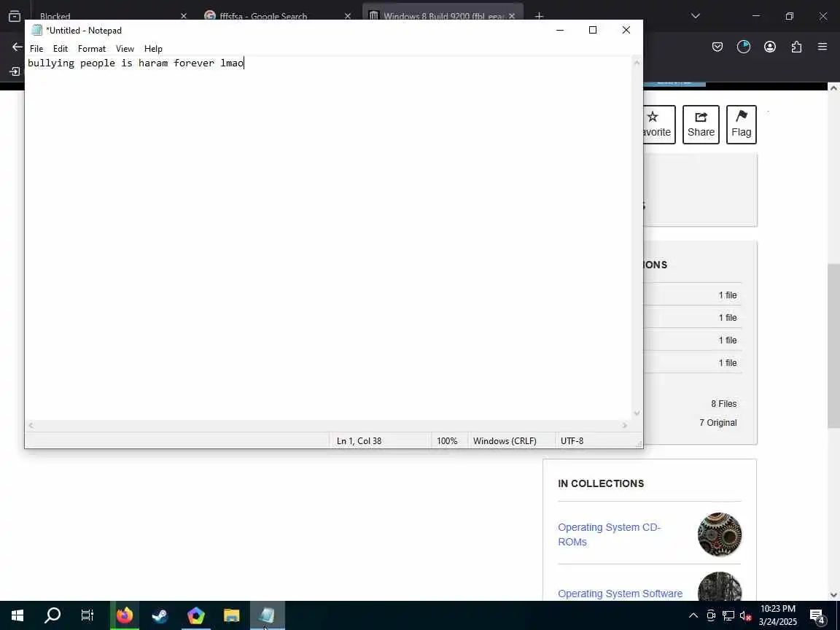840x630 pixels.
Task: Click the Favorite button on the webpage
Action: (659, 125)
